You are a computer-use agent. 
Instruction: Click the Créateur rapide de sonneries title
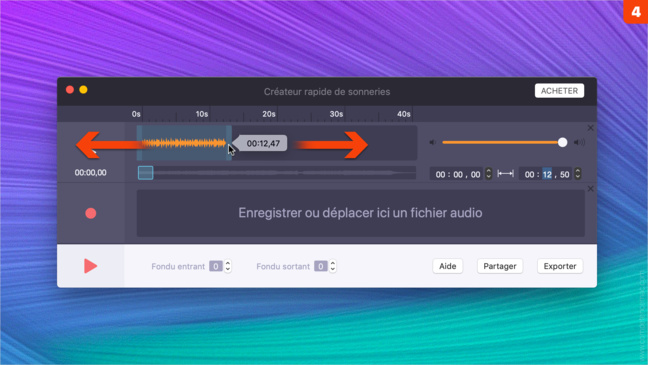click(327, 92)
